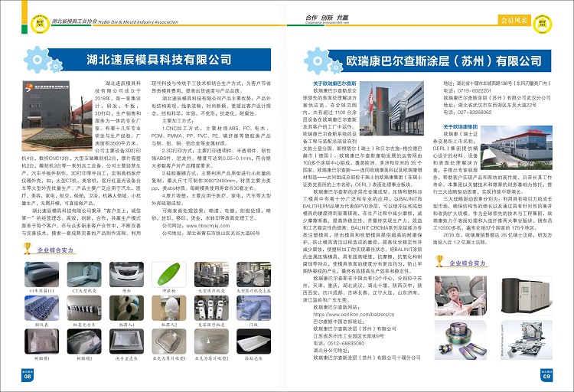Click the blue page number 09 badge
This screenshot has width=574, height=392.
547,376
